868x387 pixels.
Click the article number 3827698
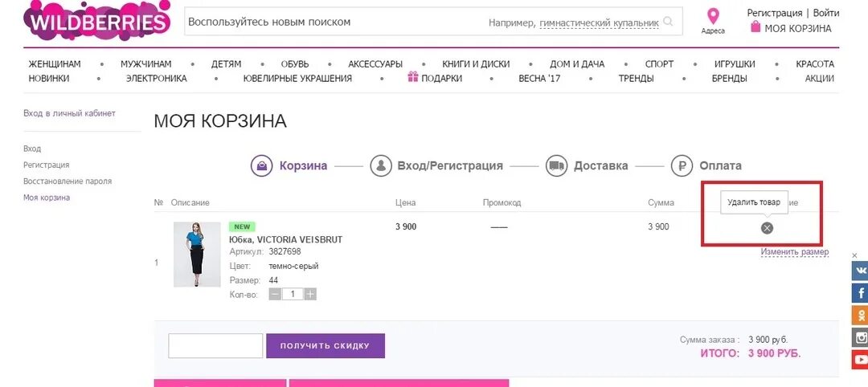tap(285, 251)
